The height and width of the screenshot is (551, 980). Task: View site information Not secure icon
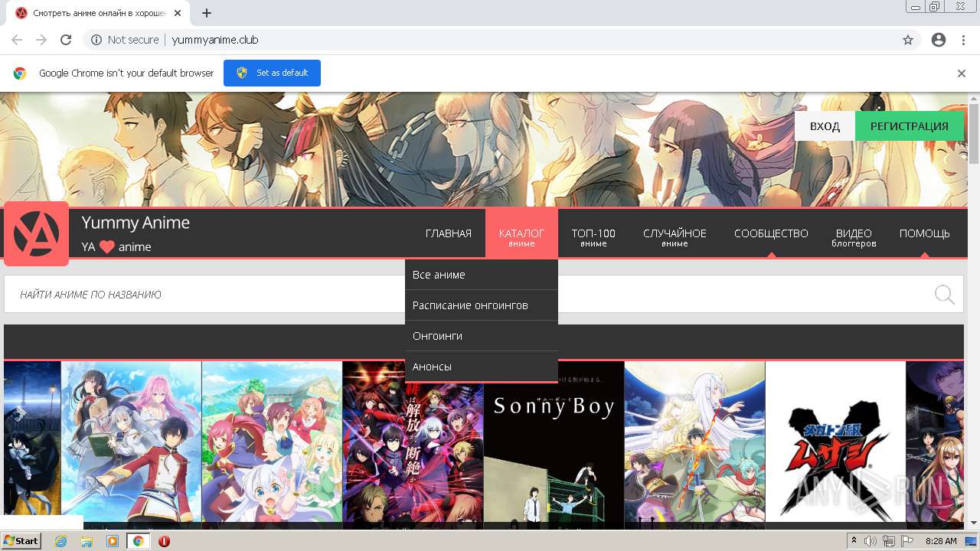click(96, 40)
